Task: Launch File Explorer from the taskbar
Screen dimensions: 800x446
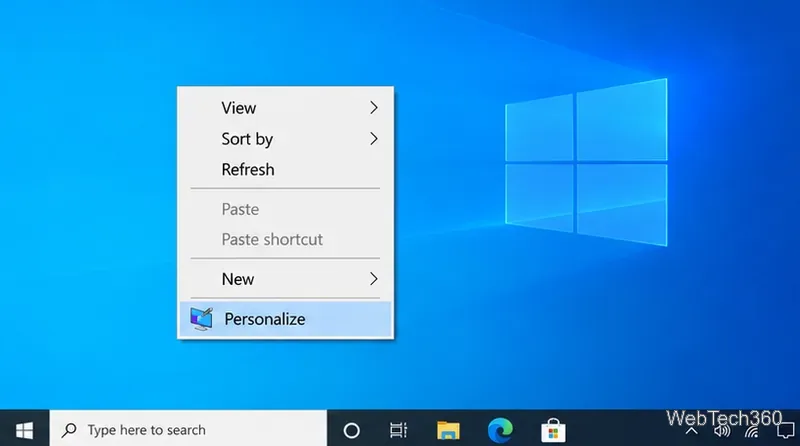Action: coord(448,430)
